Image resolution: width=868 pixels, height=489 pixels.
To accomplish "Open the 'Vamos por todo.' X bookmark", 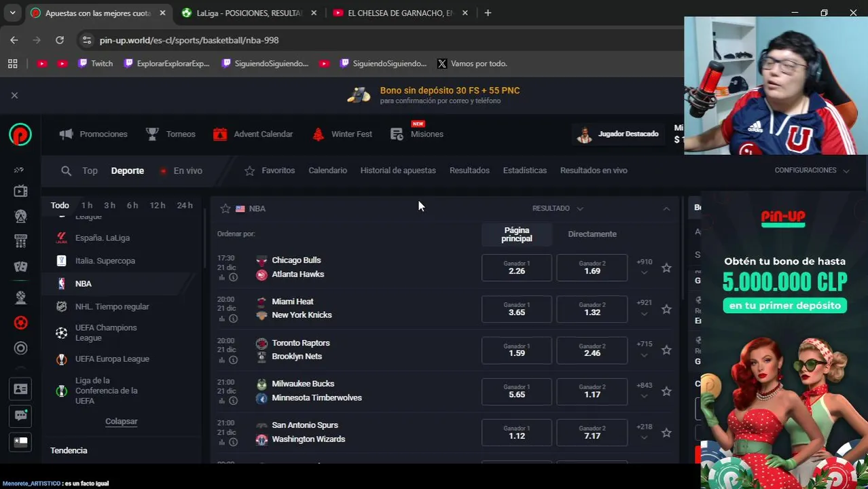I will pyautogui.click(x=472, y=63).
